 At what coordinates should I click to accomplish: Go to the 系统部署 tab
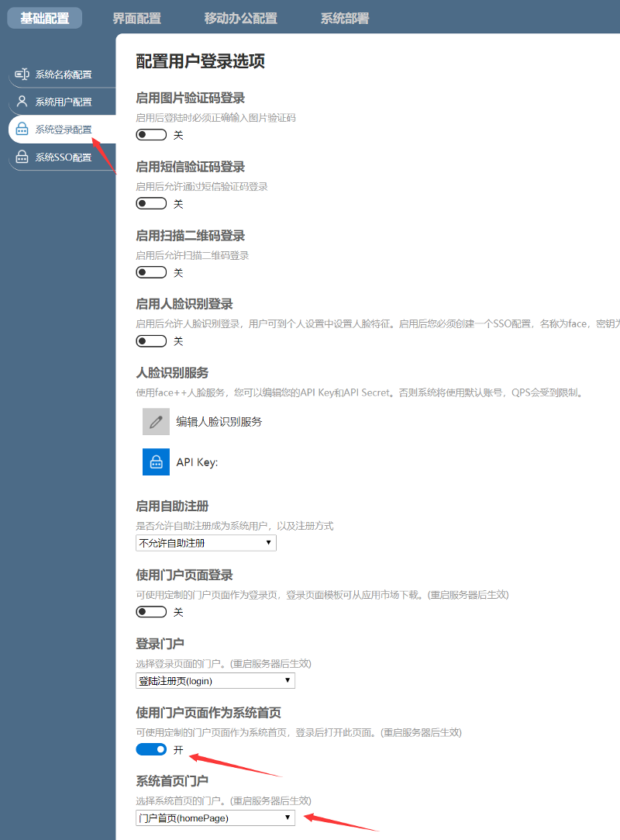345,19
